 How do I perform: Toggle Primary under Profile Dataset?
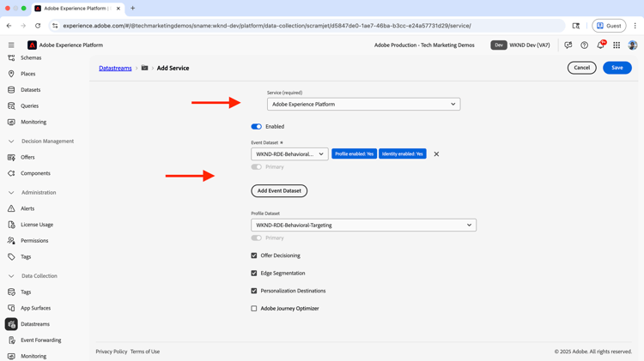[x=256, y=238]
